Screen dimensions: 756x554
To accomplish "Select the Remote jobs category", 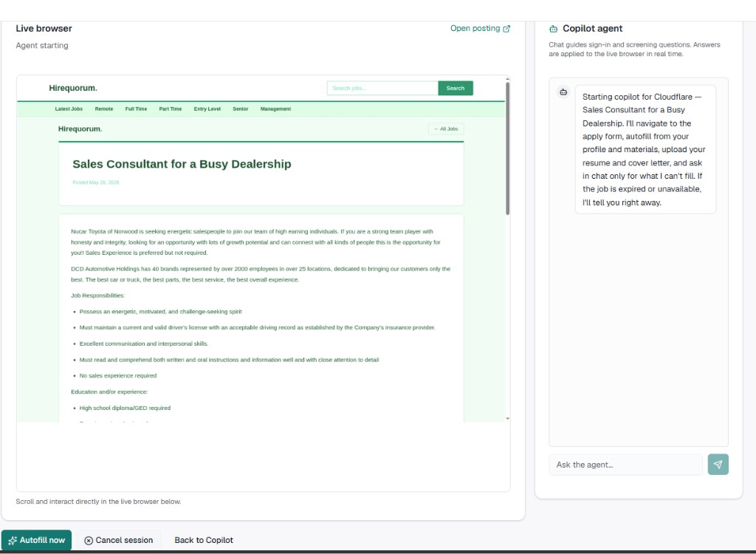I will [x=103, y=109].
